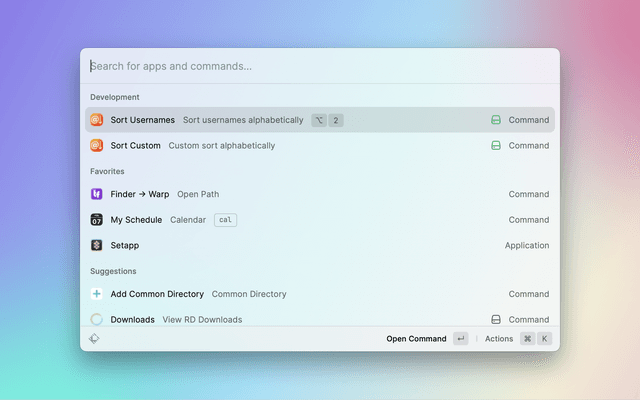Click the green icon on Sort Custom row
Viewport: 640px width, 400px height.
pos(495,146)
